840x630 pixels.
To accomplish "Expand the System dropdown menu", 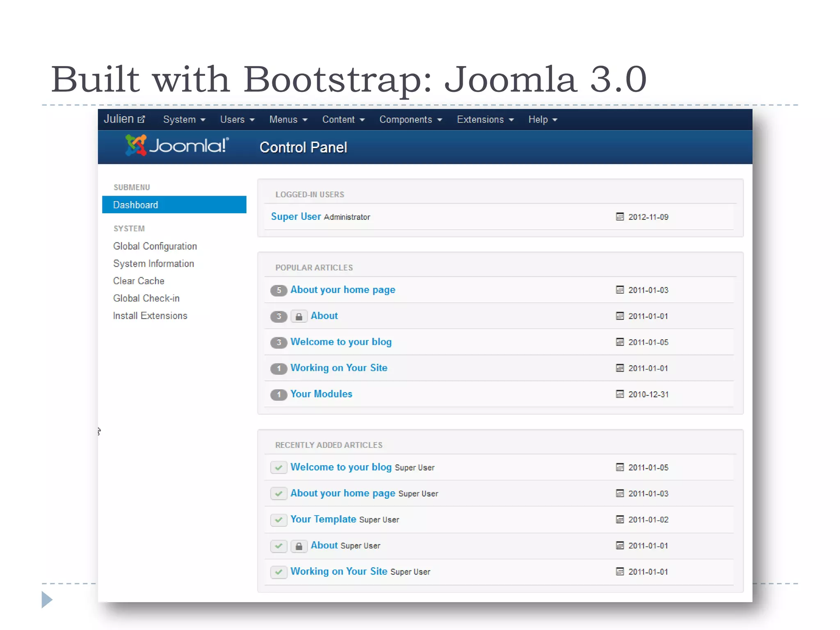I will (184, 119).
